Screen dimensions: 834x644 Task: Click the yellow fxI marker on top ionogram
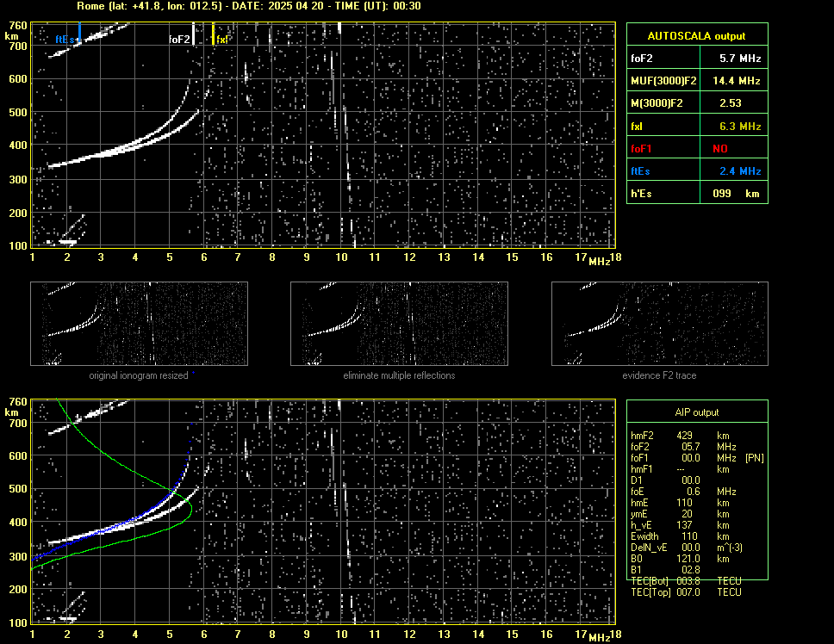pos(214,34)
